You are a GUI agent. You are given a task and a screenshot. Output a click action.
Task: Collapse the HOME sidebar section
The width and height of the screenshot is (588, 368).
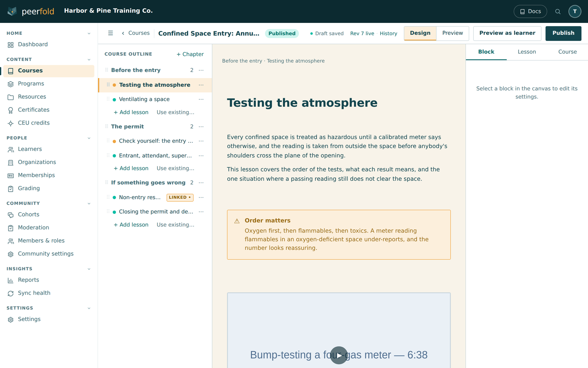click(x=89, y=34)
